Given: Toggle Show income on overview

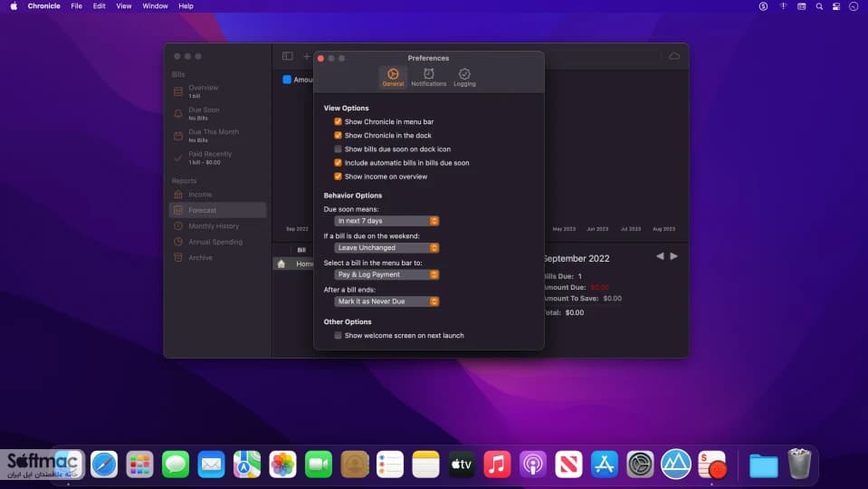Looking at the screenshot, I should point(338,177).
